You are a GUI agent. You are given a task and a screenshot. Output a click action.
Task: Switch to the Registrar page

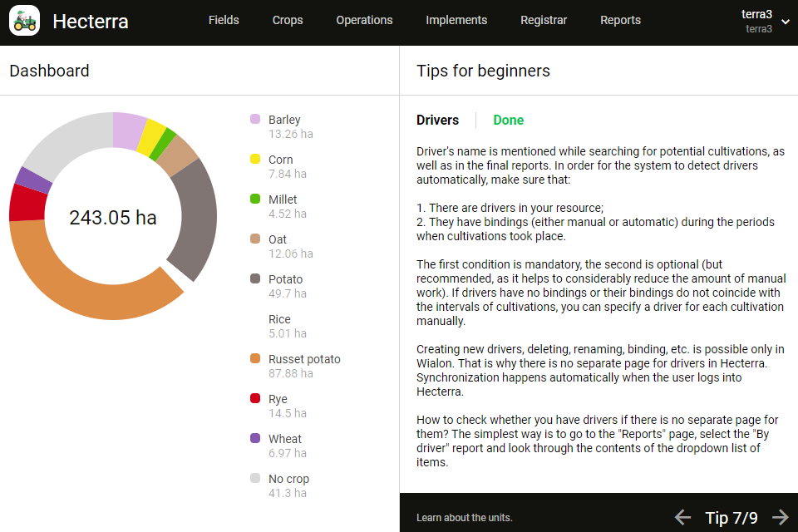[x=544, y=20]
